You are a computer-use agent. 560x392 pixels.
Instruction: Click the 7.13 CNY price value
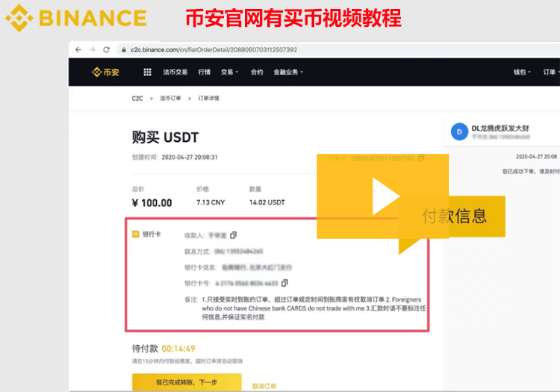(x=211, y=202)
